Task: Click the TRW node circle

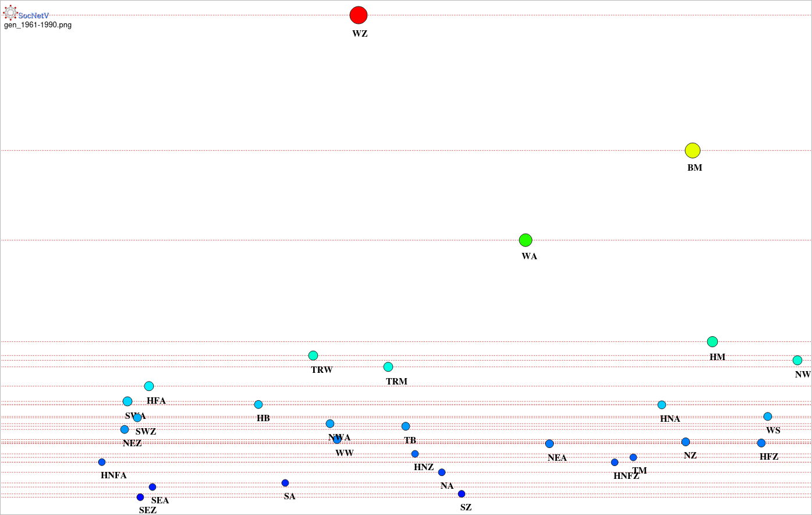Action: tap(313, 355)
